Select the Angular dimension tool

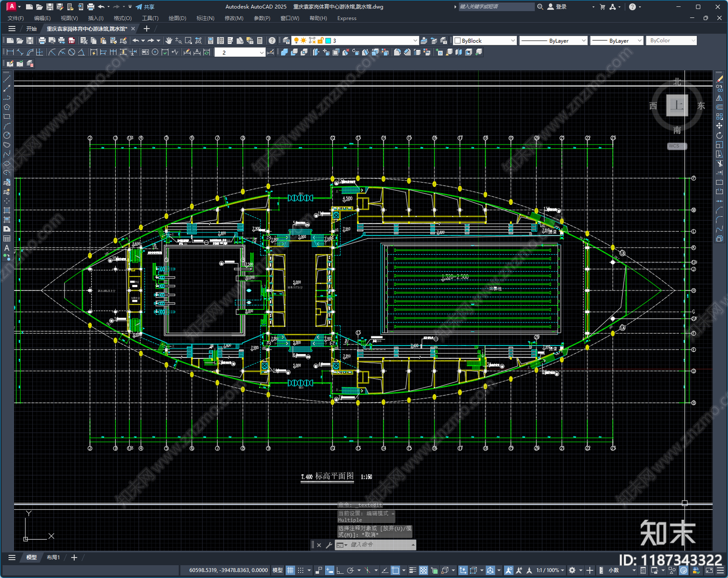[x=81, y=52]
